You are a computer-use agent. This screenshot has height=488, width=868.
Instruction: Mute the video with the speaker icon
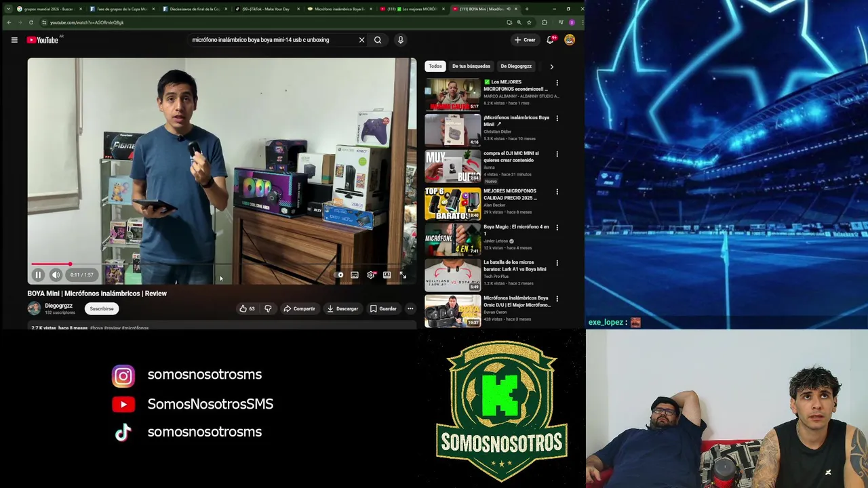click(56, 274)
